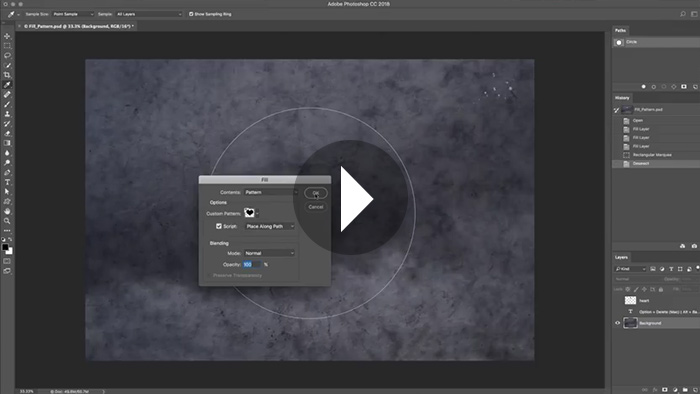700x394 pixels.
Task: Click Create new group folder icon
Action: (x=685, y=390)
